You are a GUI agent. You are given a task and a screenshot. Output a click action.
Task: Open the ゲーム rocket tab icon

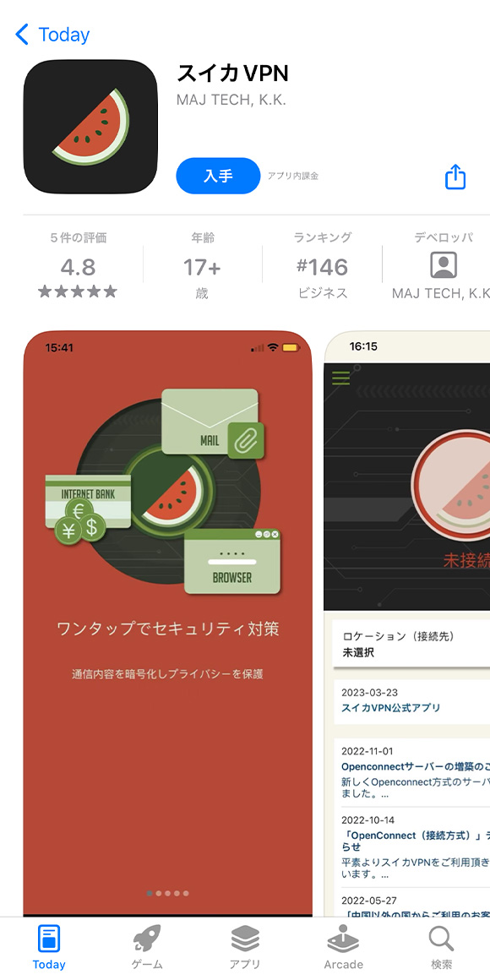coord(147,938)
